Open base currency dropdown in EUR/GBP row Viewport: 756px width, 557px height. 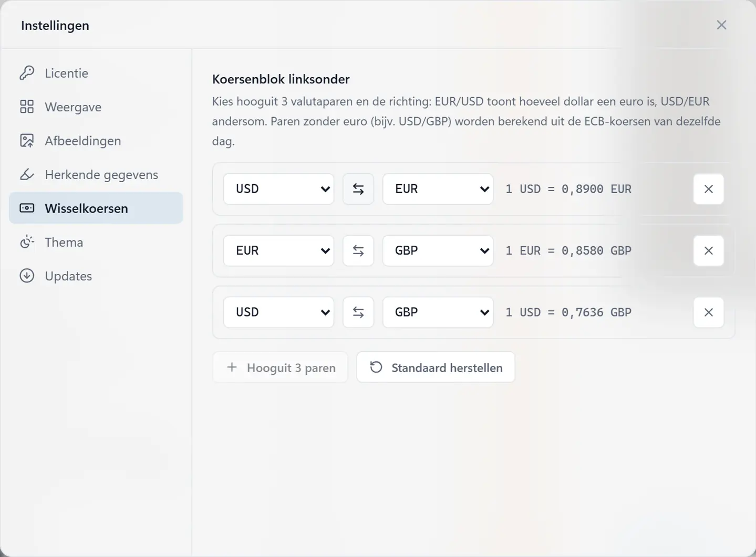(278, 251)
